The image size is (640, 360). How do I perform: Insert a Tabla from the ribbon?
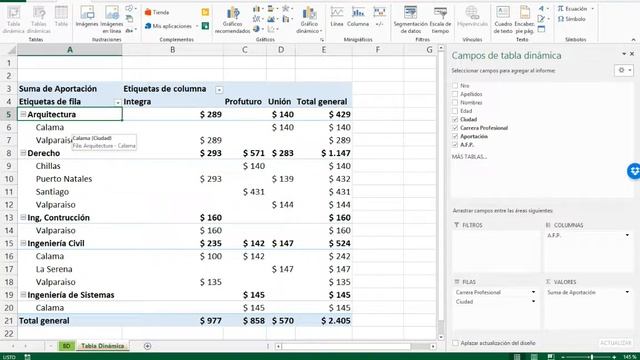(61, 17)
